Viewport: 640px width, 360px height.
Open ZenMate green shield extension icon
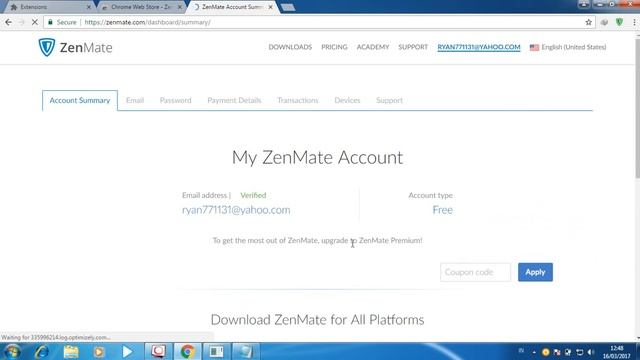[619, 22]
